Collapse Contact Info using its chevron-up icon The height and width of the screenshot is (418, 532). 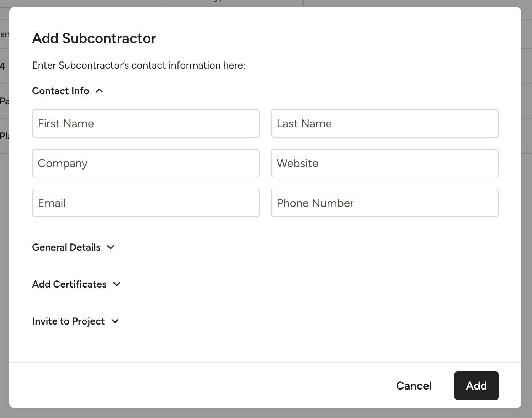coord(99,91)
